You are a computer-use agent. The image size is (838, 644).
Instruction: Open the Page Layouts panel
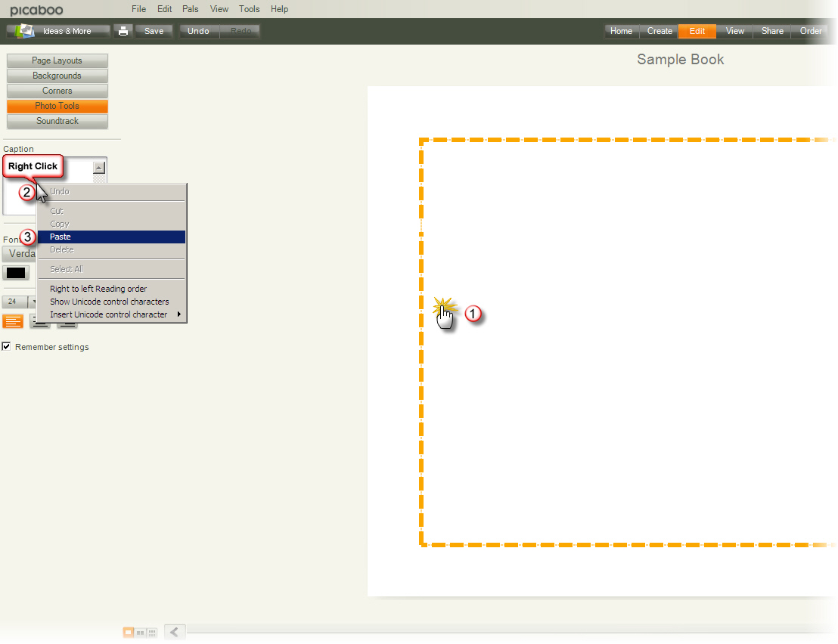(x=57, y=60)
